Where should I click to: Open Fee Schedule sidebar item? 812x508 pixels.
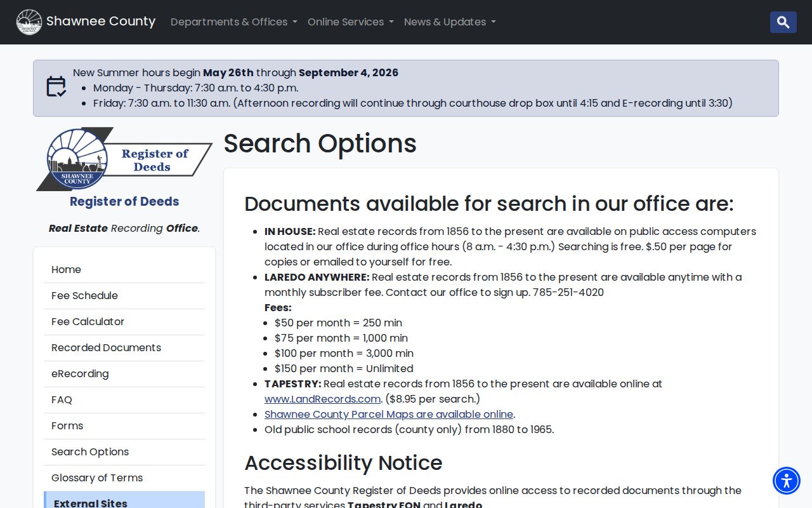click(124, 296)
